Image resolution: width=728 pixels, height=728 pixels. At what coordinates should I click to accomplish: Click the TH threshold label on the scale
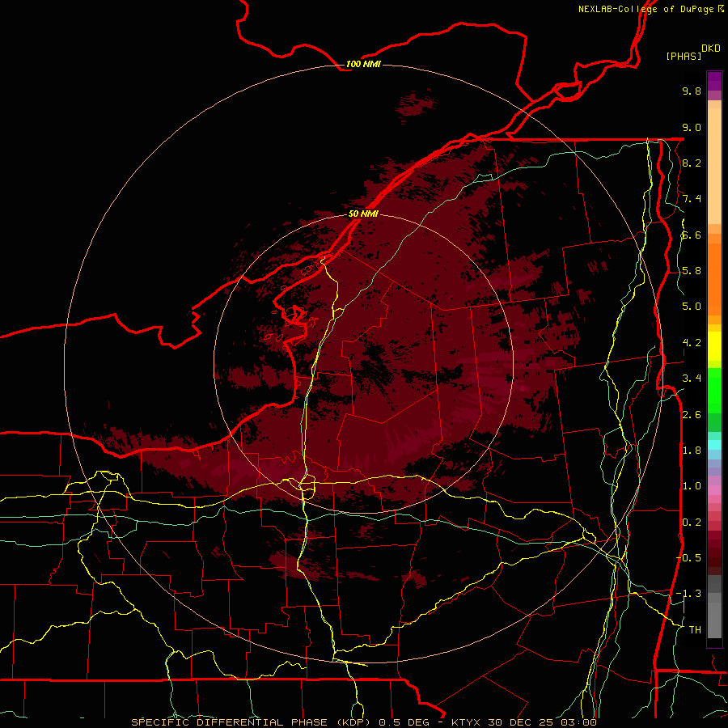pos(695,630)
